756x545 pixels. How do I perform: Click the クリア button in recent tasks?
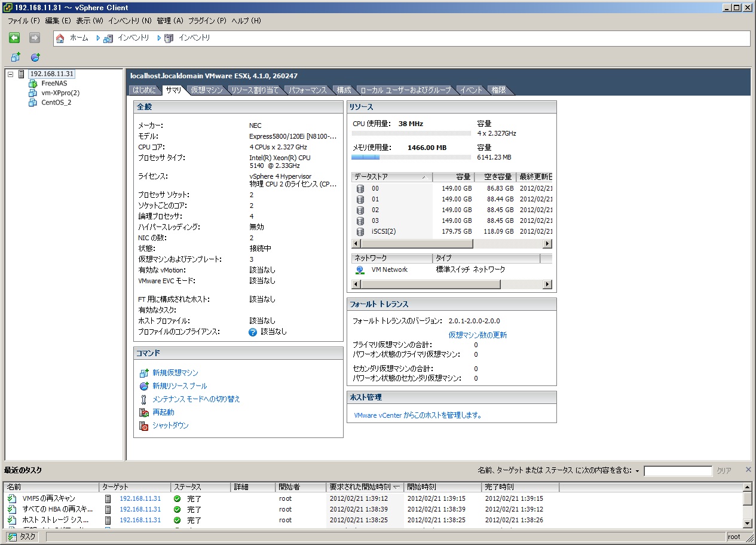[724, 471]
